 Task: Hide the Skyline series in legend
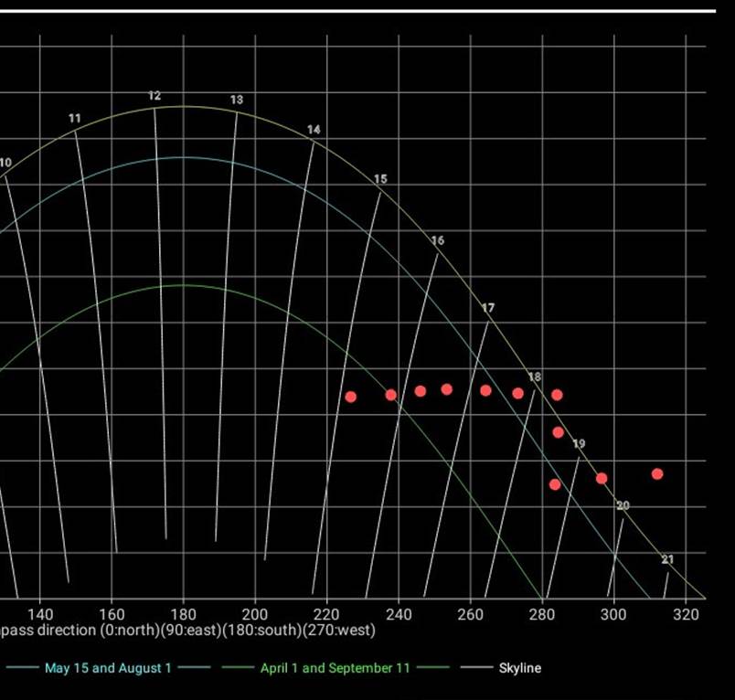(x=519, y=668)
